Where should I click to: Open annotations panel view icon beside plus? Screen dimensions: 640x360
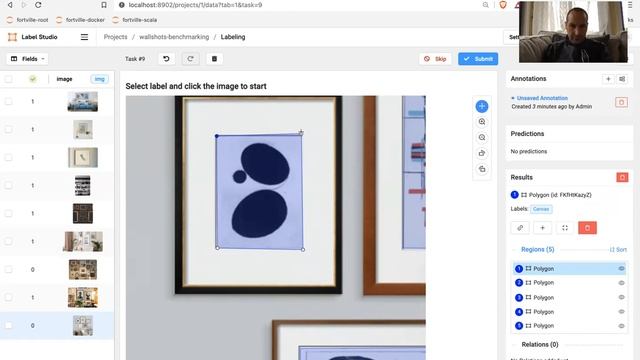pyautogui.click(x=622, y=79)
